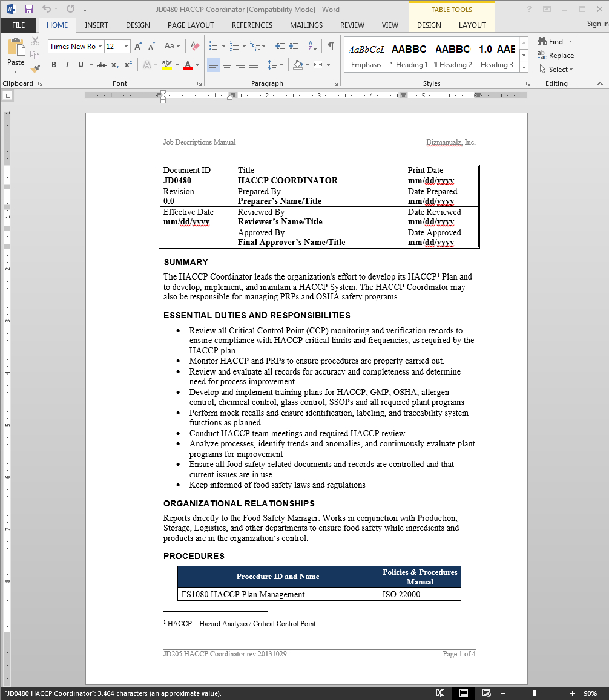Apply the Emphasis style
Image resolution: width=609 pixels, height=700 pixels.
tap(366, 55)
